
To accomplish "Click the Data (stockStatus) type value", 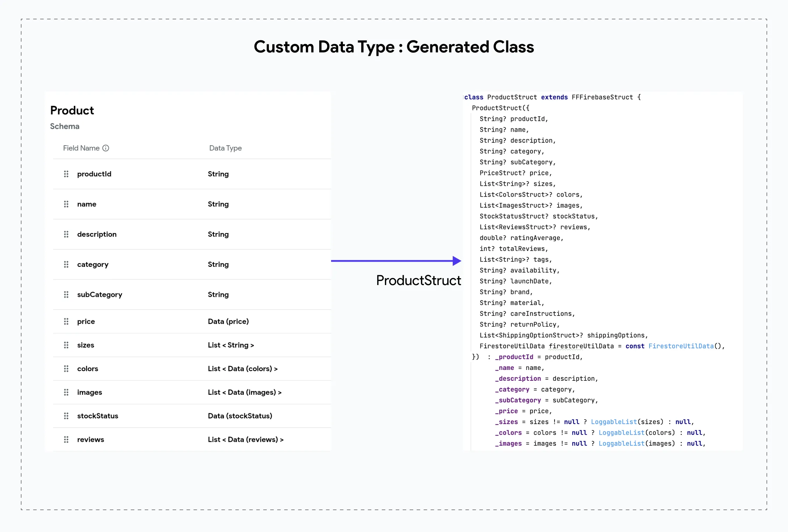I will (240, 416).
